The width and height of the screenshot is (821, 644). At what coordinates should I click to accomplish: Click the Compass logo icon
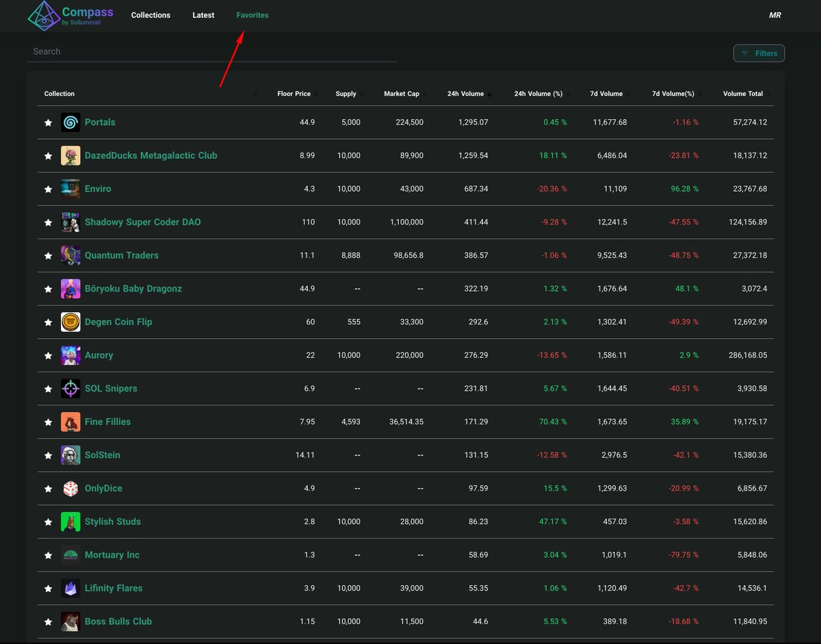(x=44, y=15)
